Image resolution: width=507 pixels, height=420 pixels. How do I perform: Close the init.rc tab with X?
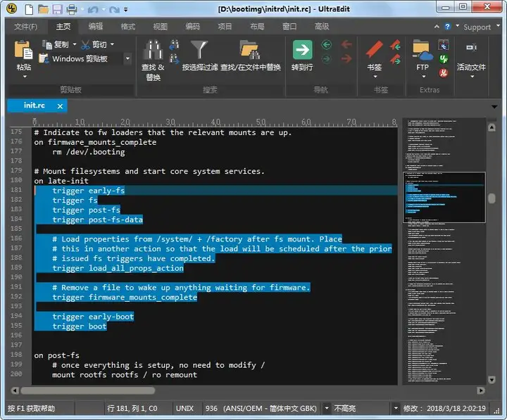coord(60,106)
